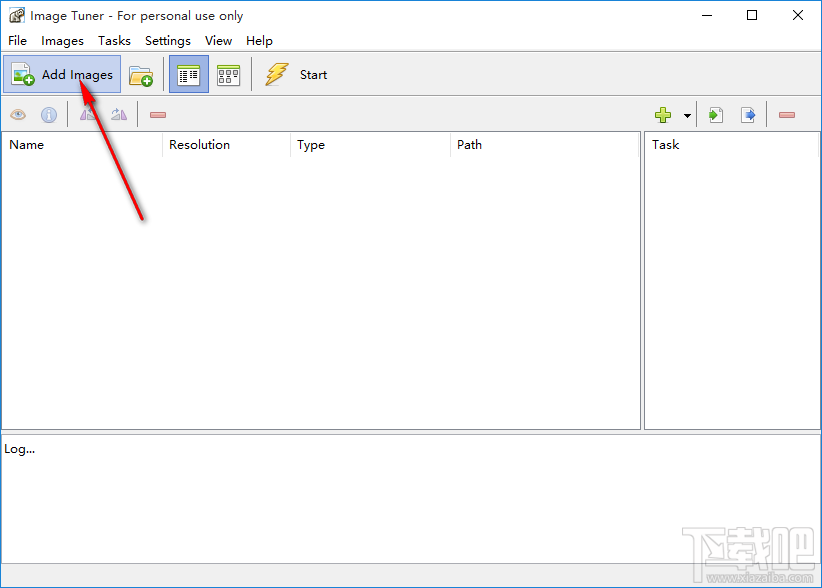The image size is (822, 588).
Task: Open the Images menu
Action: pos(62,41)
